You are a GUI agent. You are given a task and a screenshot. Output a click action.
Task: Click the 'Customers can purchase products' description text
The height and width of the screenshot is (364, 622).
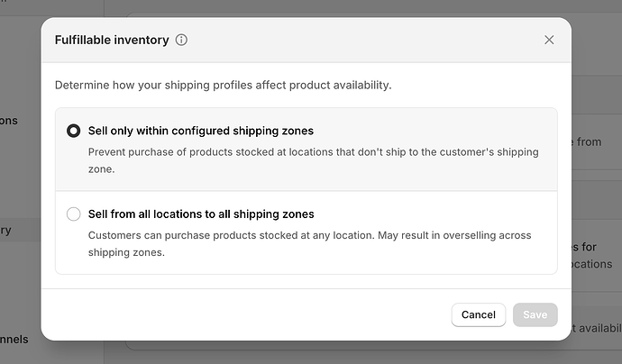tap(225, 236)
